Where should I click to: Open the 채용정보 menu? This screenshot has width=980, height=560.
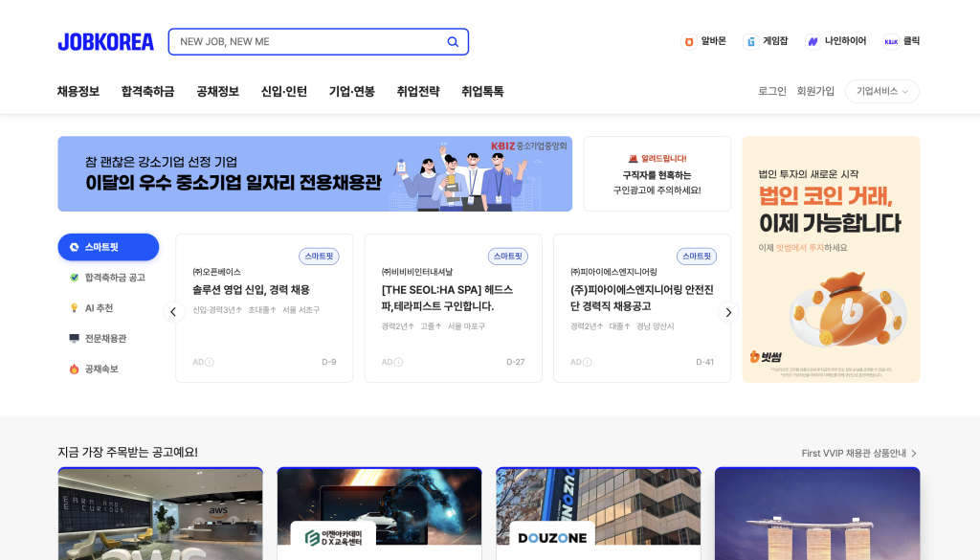click(x=77, y=91)
